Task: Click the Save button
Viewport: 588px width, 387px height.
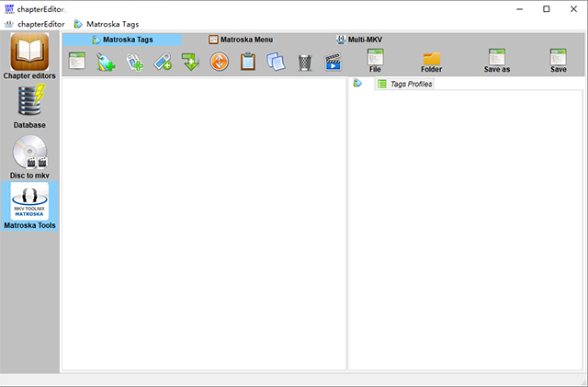Action: [x=558, y=61]
